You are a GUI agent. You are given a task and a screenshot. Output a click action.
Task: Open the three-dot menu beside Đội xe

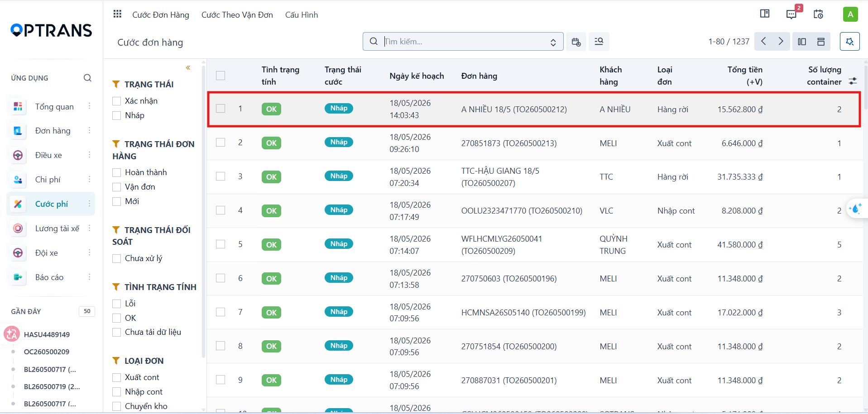[89, 252]
